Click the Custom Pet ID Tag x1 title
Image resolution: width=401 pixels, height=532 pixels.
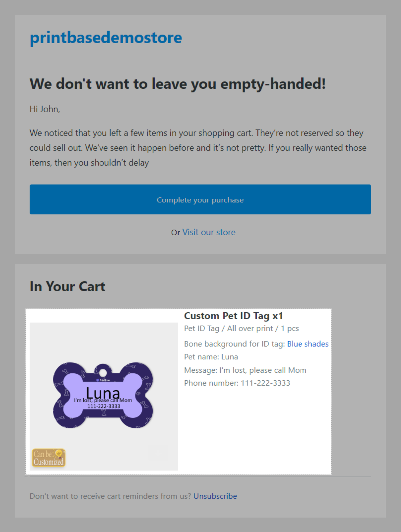pos(233,316)
